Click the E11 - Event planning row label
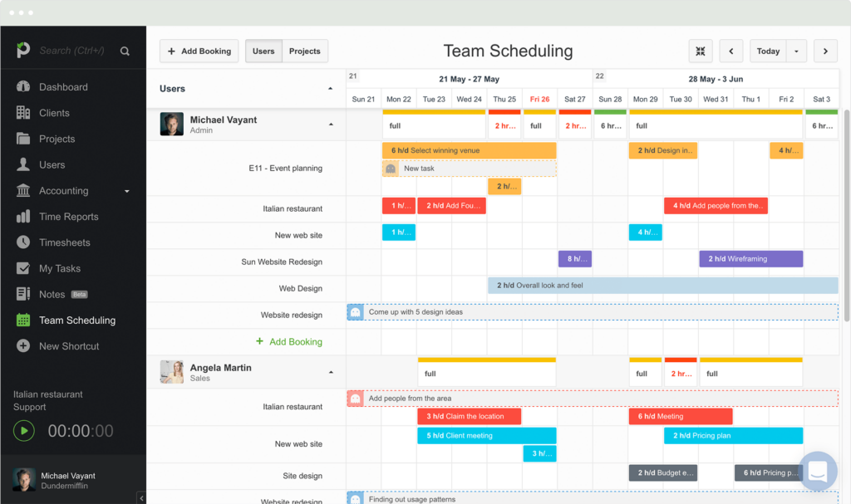The width and height of the screenshot is (851, 504). point(286,169)
